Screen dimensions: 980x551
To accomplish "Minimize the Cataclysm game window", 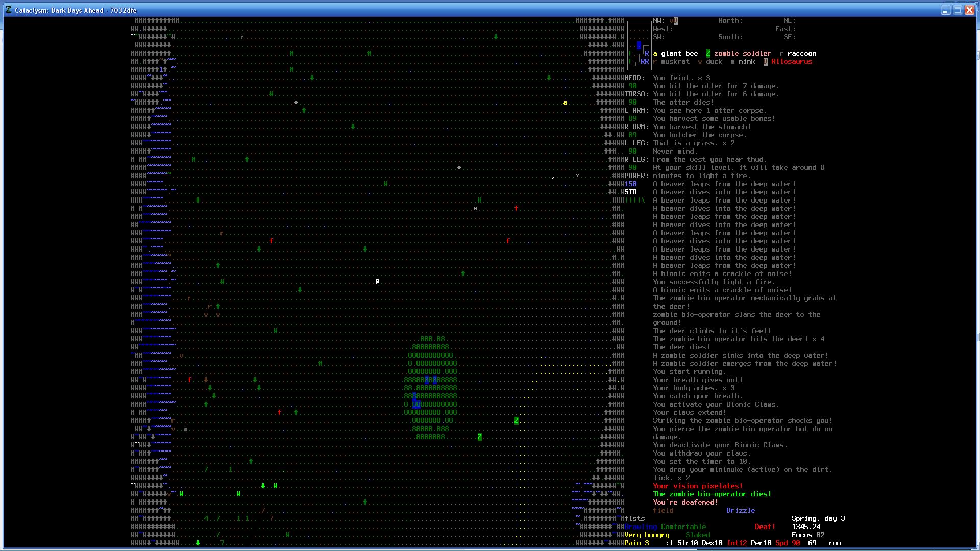I will [945, 10].
